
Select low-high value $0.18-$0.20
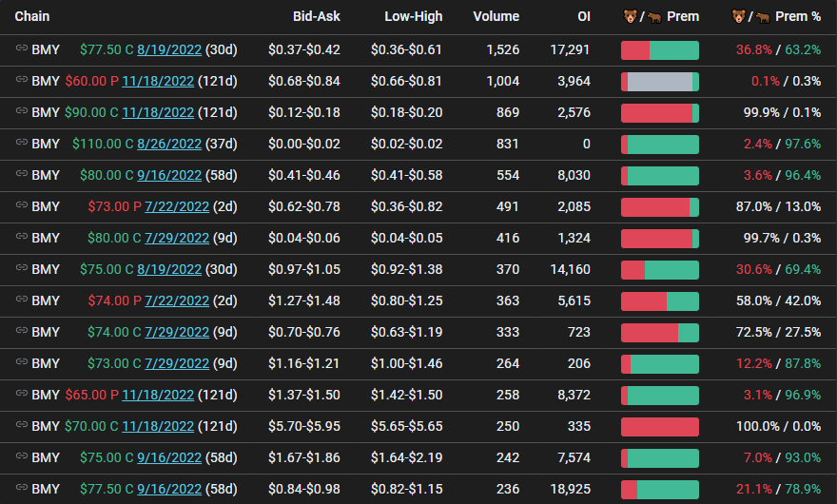point(407,112)
